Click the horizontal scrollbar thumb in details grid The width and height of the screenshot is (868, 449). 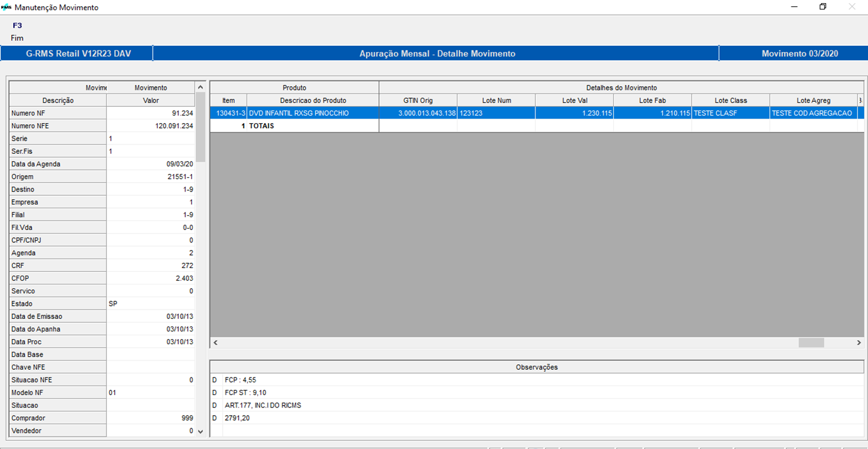[x=811, y=343]
